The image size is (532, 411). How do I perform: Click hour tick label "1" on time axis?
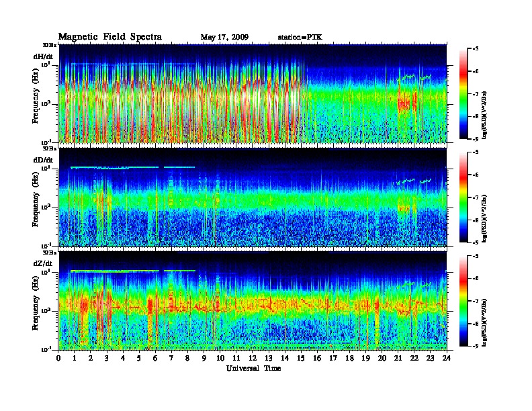[75, 358]
